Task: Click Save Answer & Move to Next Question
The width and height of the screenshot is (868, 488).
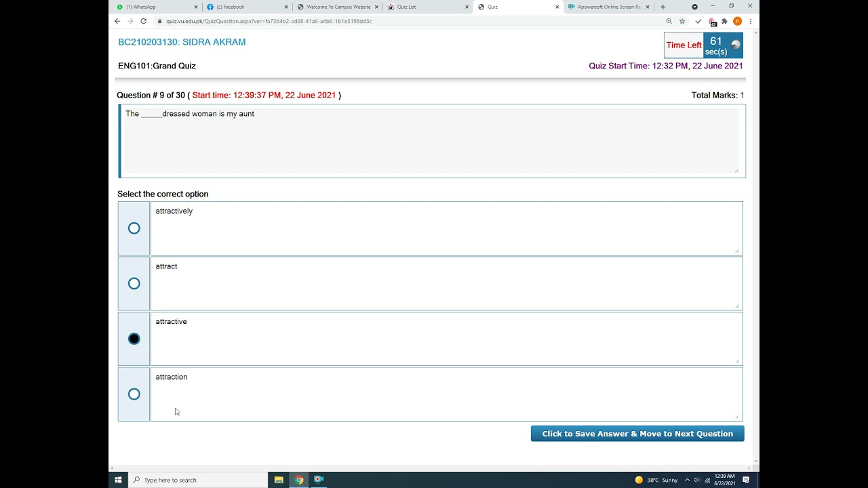Action: coord(637,434)
